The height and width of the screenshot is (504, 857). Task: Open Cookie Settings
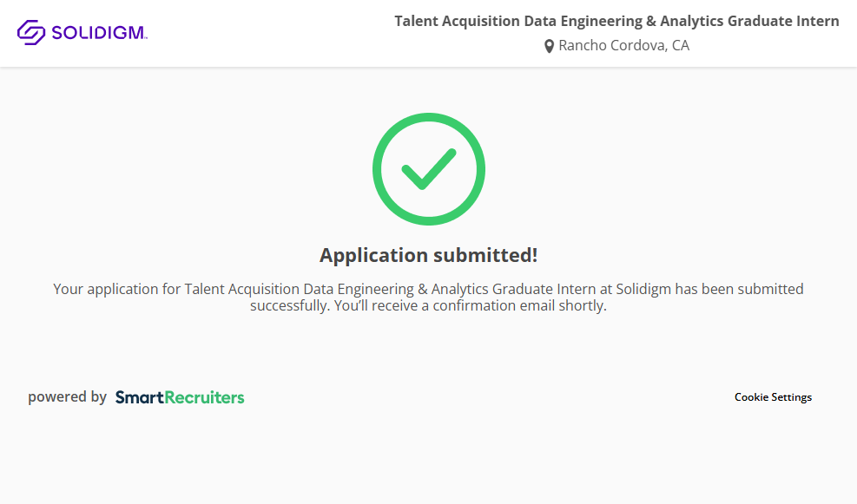[x=773, y=397]
